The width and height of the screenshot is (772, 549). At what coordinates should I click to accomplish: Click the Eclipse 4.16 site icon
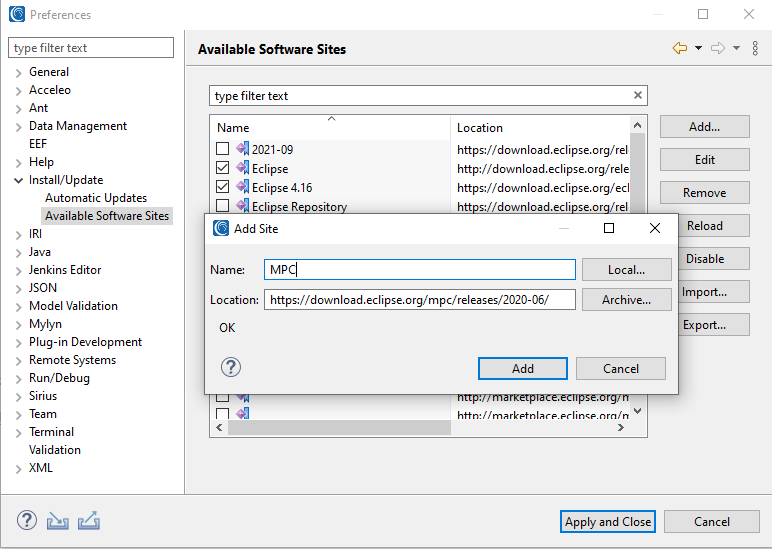point(242,187)
